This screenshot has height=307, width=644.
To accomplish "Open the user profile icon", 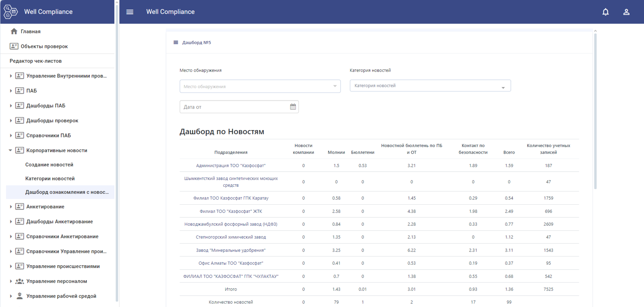I will click(x=626, y=12).
